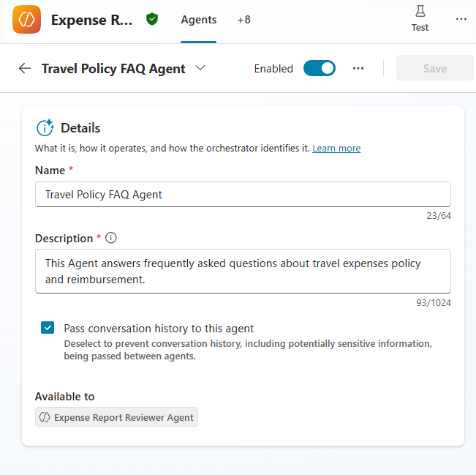Click into the Name text field
This screenshot has width=476, height=475.
click(x=243, y=195)
